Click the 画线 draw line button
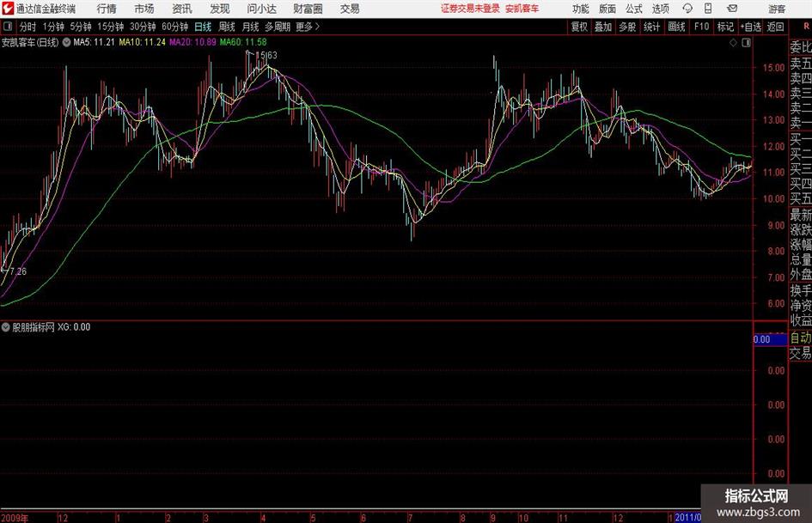This screenshot has width=812, height=523. pos(676,27)
